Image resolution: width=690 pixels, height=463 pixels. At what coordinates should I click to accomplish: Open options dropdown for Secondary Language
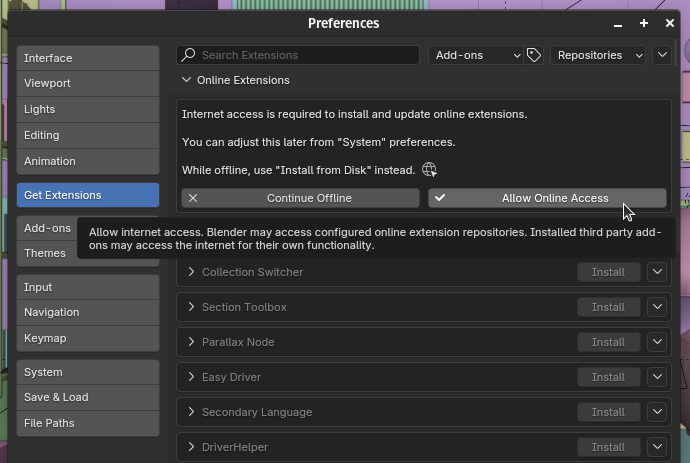657,412
